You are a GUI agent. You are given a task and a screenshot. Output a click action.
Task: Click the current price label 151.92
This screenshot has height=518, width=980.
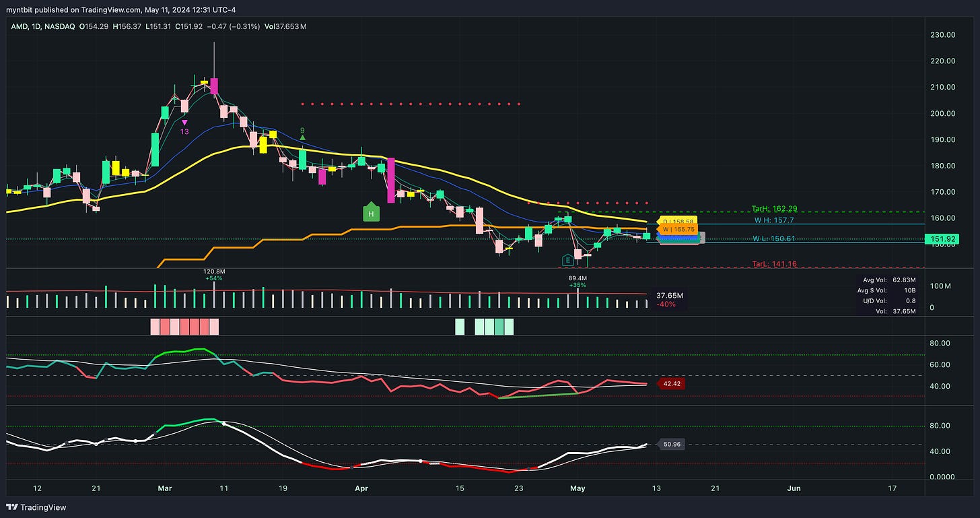click(x=941, y=239)
